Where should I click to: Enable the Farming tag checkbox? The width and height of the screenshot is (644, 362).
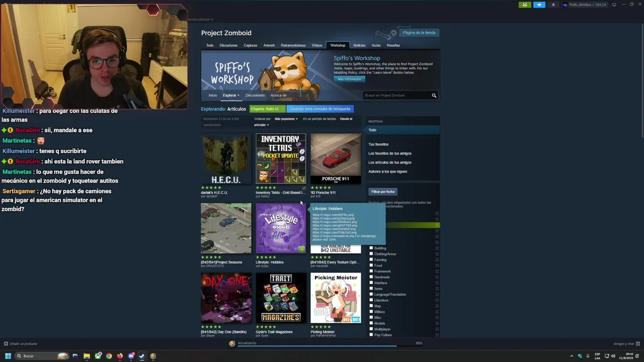[x=371, y=259]
